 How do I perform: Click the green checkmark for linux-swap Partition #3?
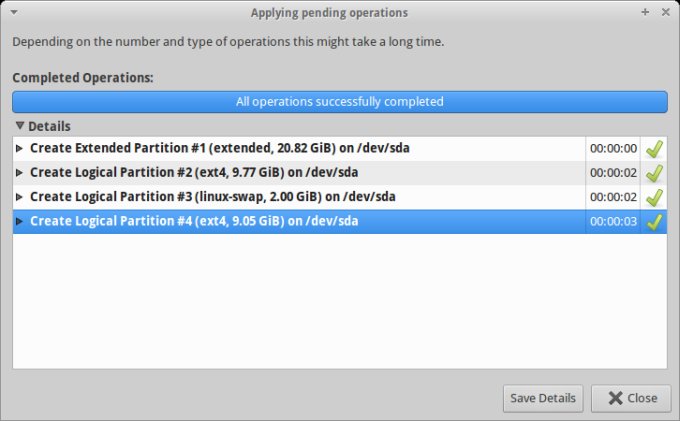click(x=654, y=197)
